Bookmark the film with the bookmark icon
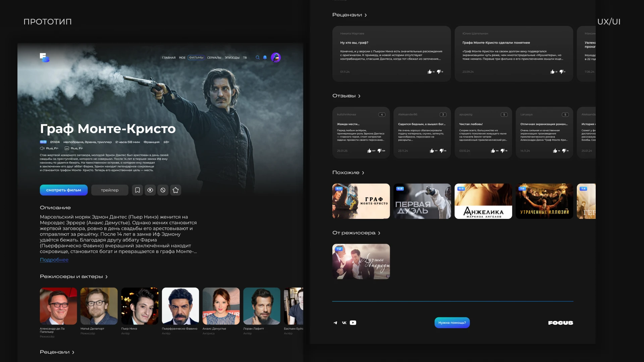 [x=138, y=190]
